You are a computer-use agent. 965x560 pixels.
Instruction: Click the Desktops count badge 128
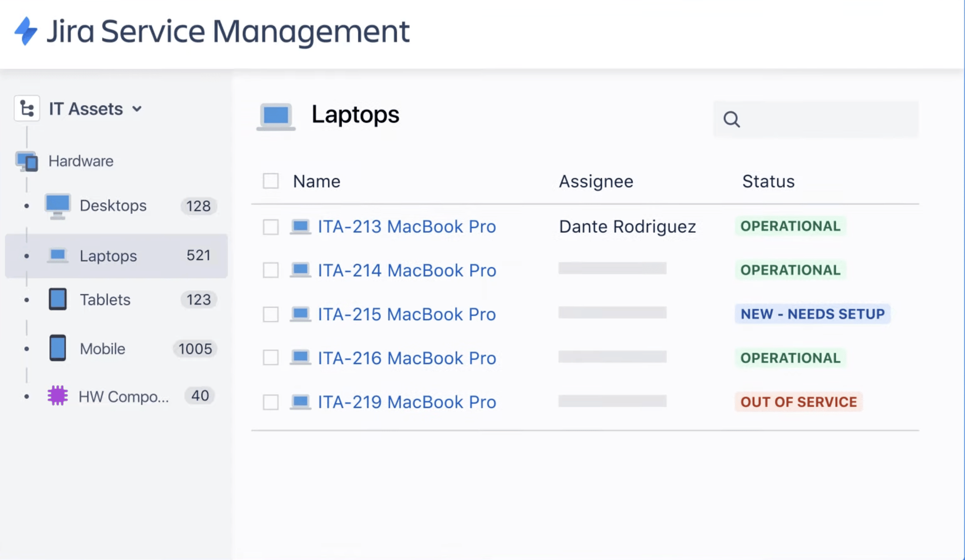198,206
